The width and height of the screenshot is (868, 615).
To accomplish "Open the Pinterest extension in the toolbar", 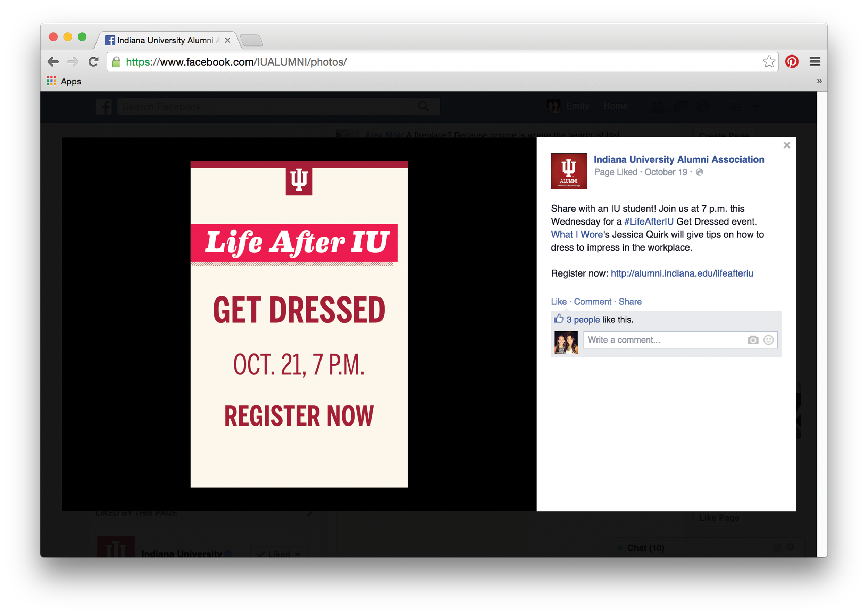I will (793, 61).
